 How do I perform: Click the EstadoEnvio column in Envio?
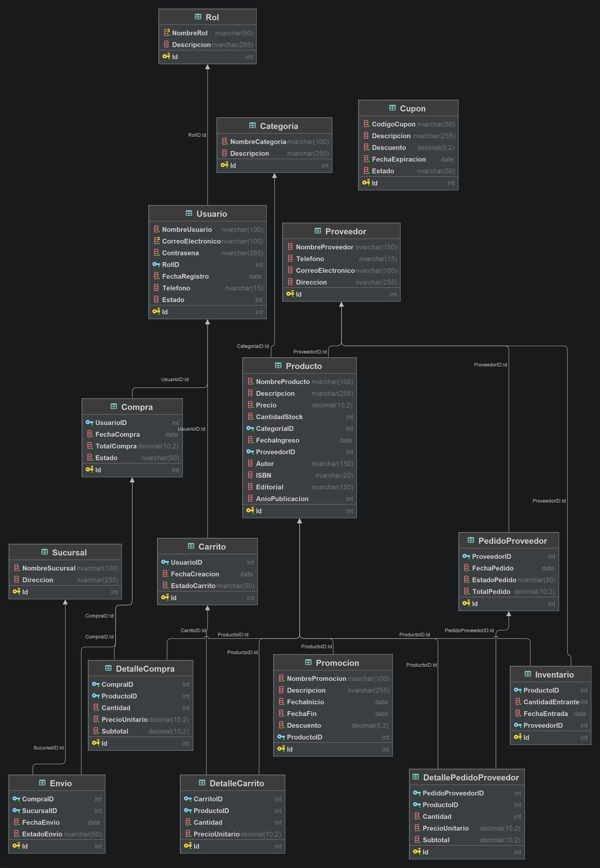click(x=57, y=834)
